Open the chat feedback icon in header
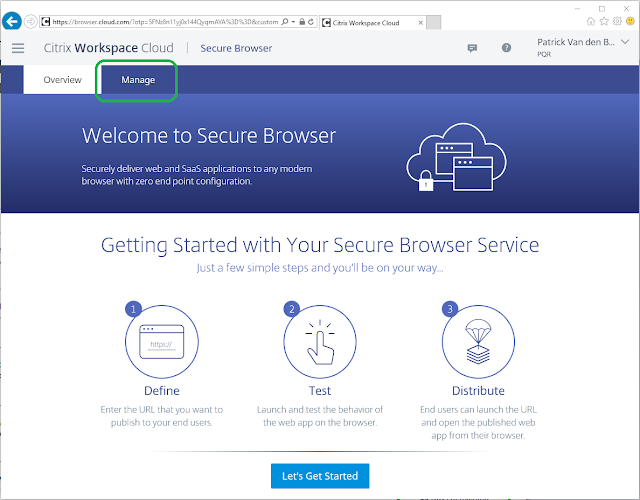 point(472,48)
